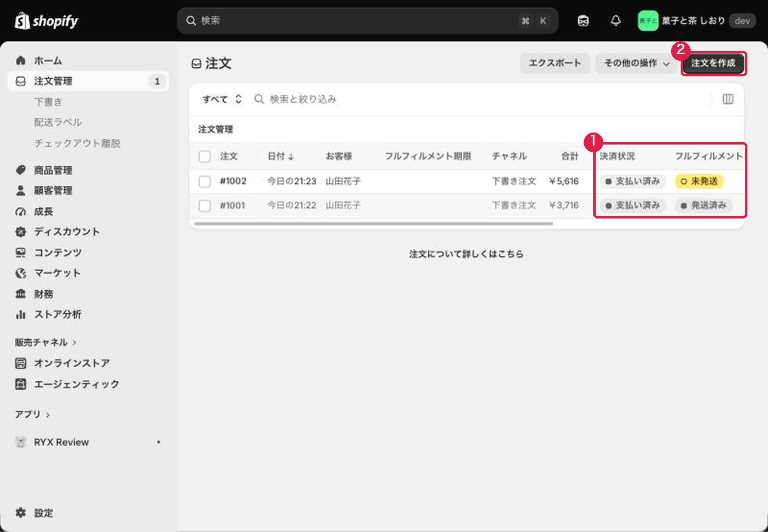Click the 発送済み status badge

point(704,206)
